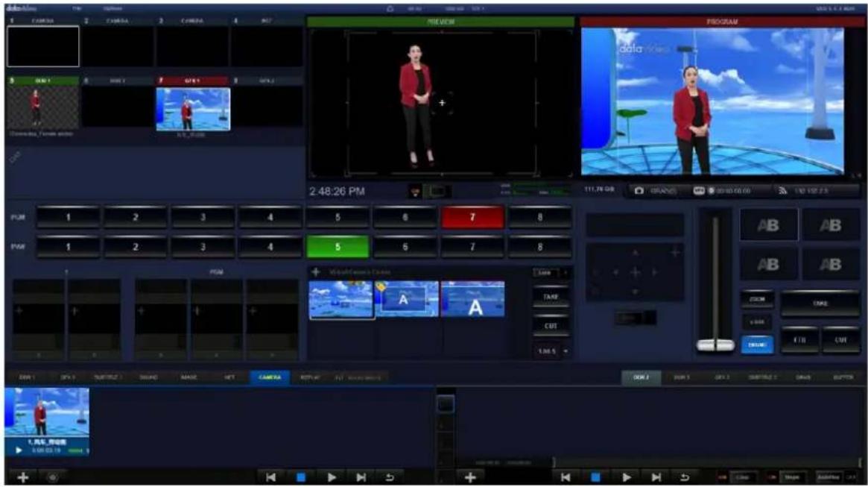Click the home icon in the title bar
The height and width of the screenshot is (487, 868).
(390, 9)
